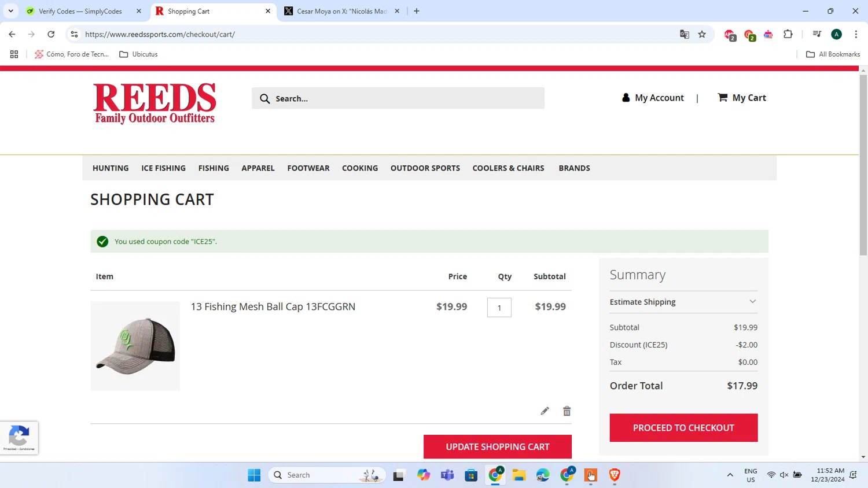Click the browser address bar URL
Screen dimensions: 868x488
click(160, 34)
